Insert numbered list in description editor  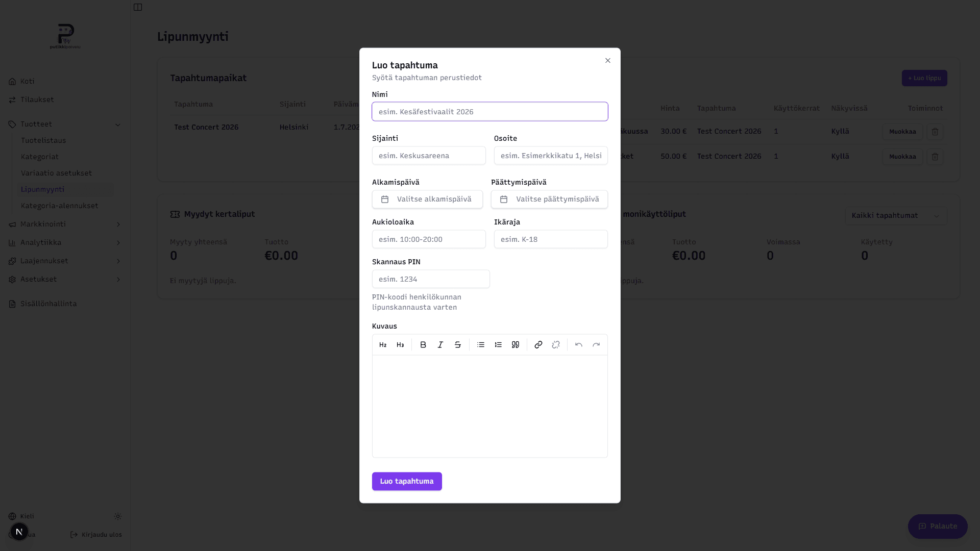tap(498, 345)
